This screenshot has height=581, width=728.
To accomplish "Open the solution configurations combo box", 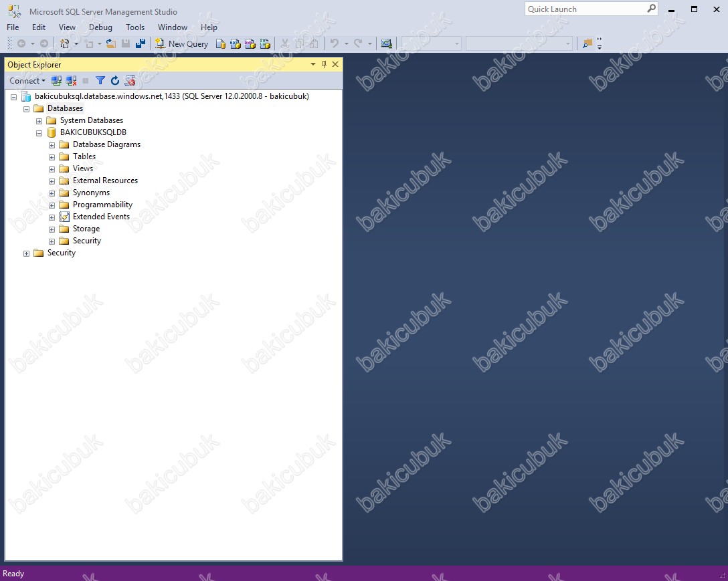I will (x=432, y=43).
